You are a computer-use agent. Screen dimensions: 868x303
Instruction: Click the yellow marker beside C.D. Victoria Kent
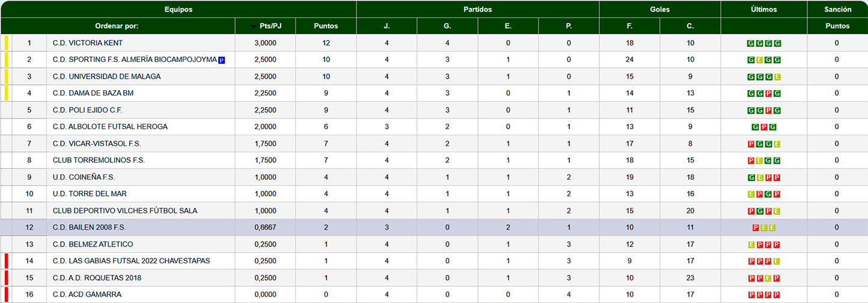click(6, 43)
